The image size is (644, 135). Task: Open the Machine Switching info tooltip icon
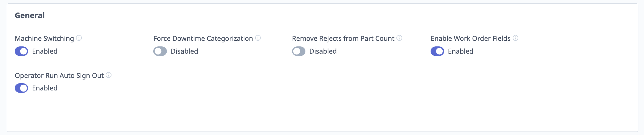79,38
